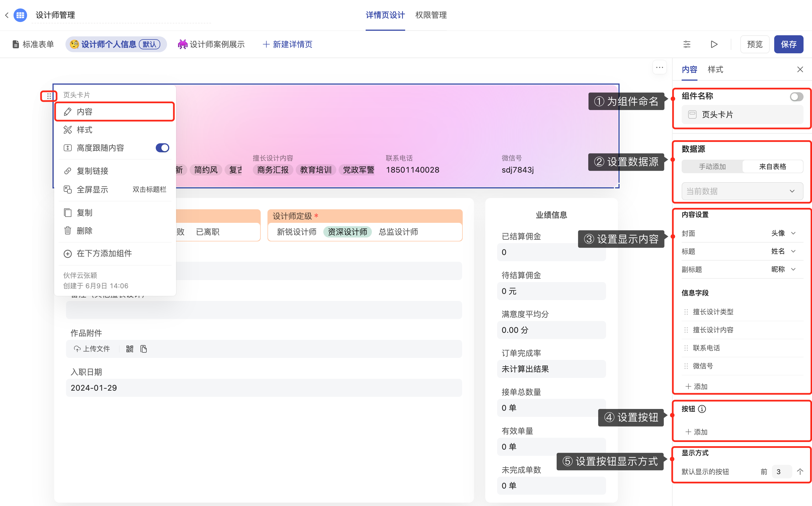
Task: Open the 设计师个人信息 detail page tab
Action: pyautogui.click(x=116, y=44)
